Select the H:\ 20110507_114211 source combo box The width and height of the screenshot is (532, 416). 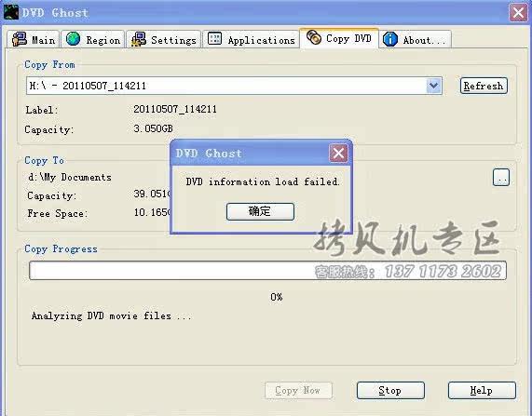[x=234, y=86]
